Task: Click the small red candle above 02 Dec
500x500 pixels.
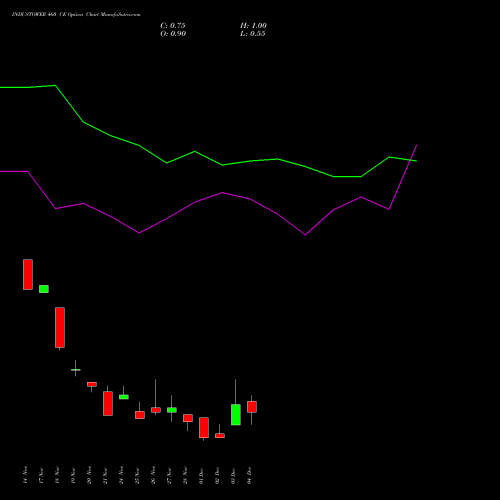Action: click(220, 436)
